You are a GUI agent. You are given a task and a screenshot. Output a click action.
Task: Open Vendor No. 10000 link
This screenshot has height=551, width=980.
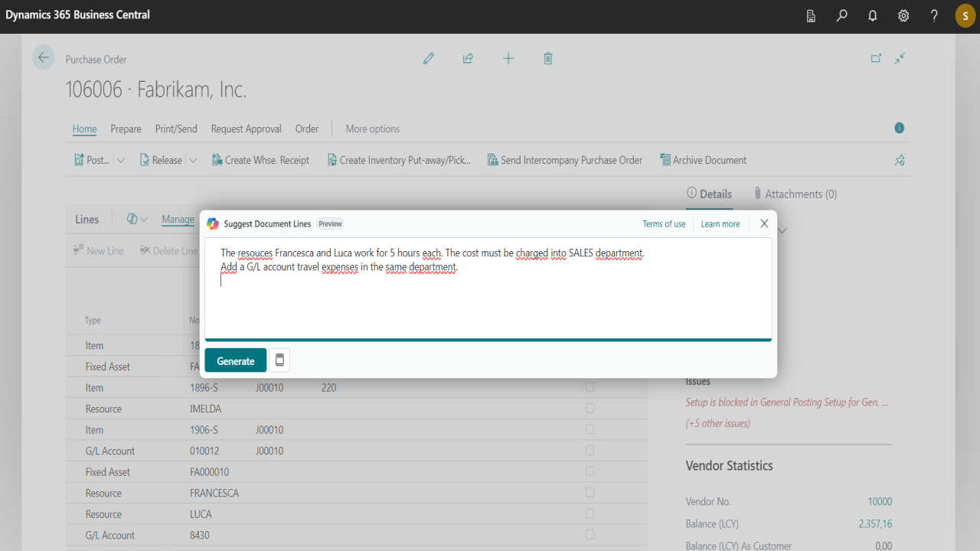(x=880, y=501)
